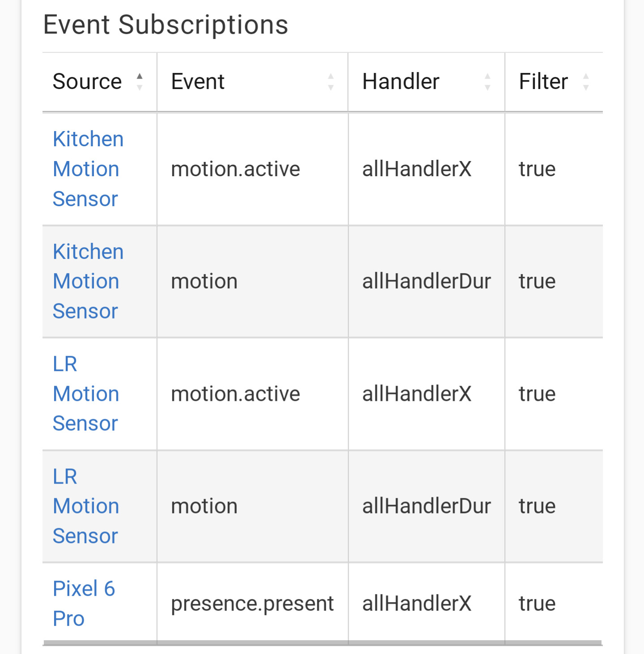Click the Event column sort arrows

(331, 82)
